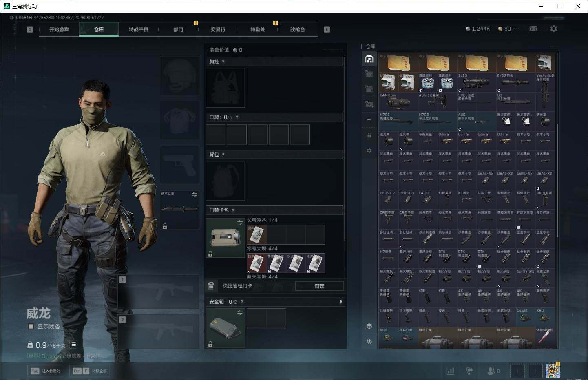Open the friends list icon showing 0

tap(493, 371)
